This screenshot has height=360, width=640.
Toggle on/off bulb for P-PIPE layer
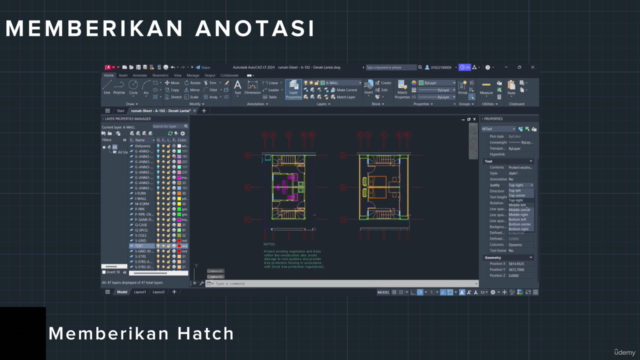pyautogui.click(x=158, y=209)
